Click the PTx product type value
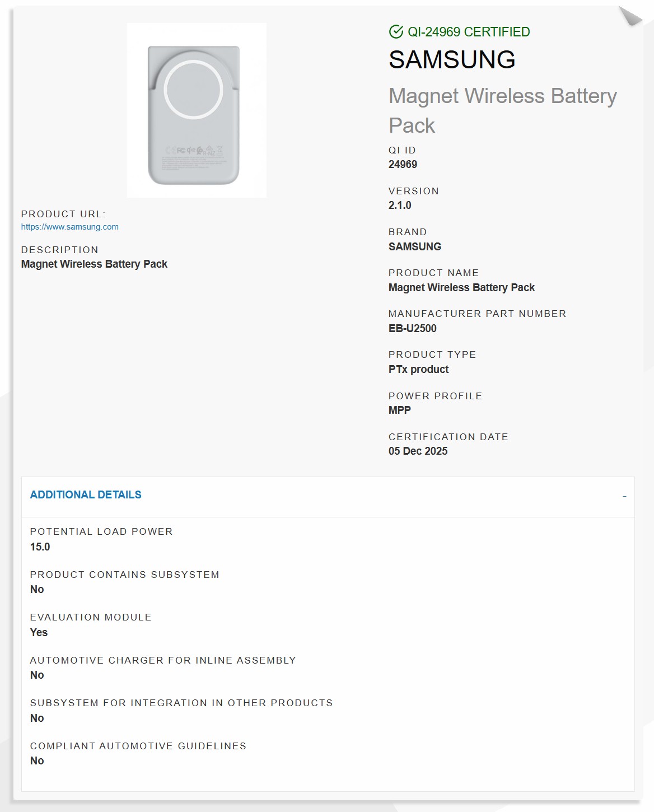Screen dimensions: 654x812 click(x=418, y=370)
